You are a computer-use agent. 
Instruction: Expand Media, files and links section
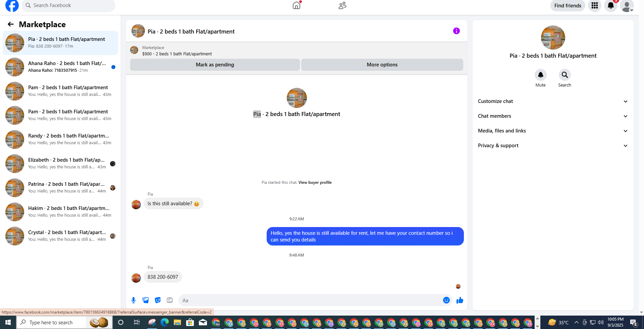[x=553, y=131]
